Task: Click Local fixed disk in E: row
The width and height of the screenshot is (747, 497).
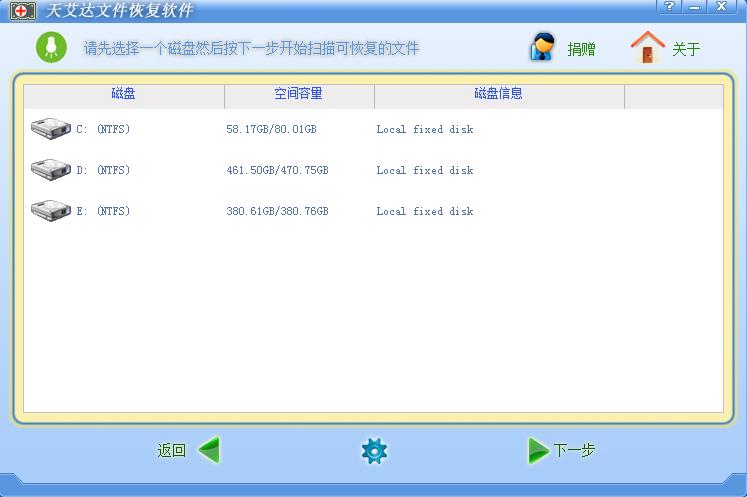Action: [x=425, y=211]
